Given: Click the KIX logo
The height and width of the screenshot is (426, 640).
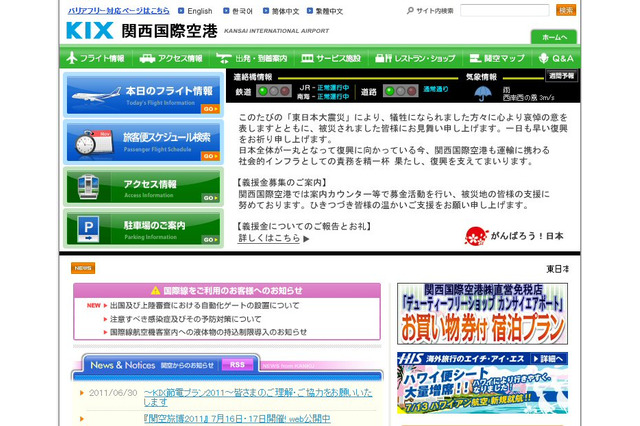Looking at the screenshot, I should click(x=90, y=31).
